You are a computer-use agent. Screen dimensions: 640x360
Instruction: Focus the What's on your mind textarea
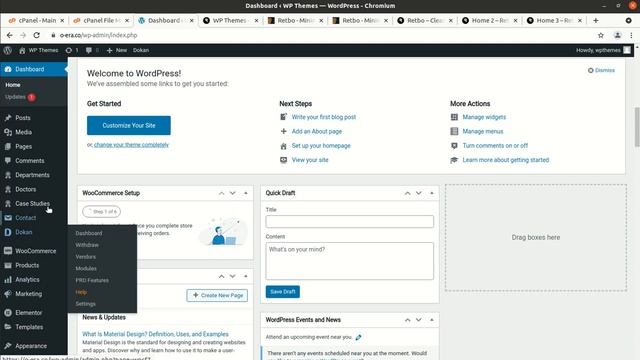coord(349,261)
